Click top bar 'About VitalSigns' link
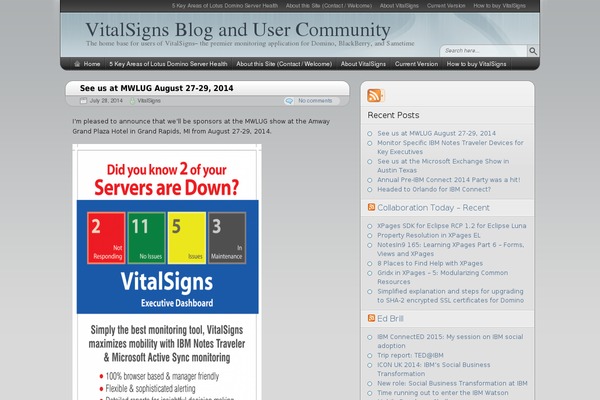The height and width of the screenshot is (400, 600). (x=399, y=6)
